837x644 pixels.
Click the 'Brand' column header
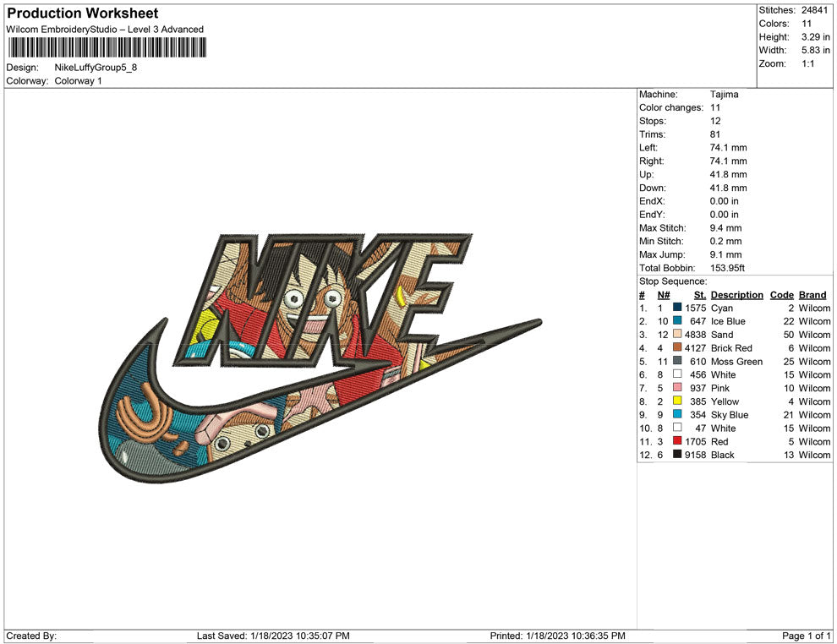point(812,295)
